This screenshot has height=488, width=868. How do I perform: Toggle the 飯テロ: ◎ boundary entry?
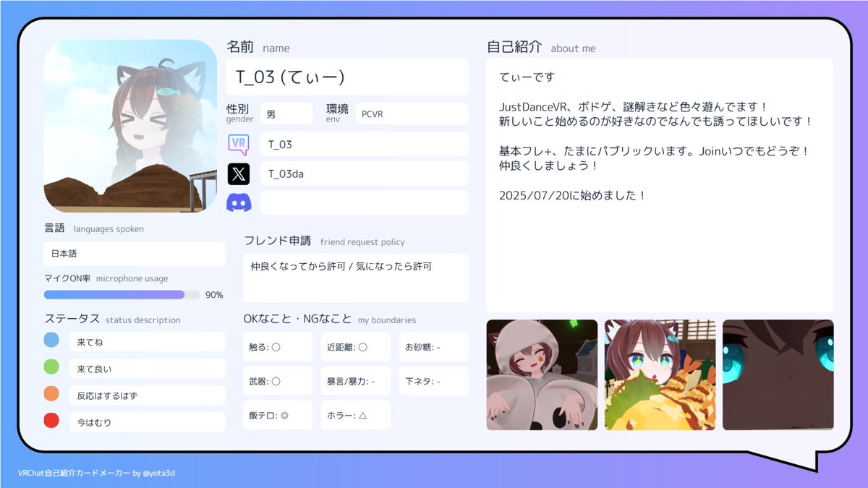tap(276, 414)
